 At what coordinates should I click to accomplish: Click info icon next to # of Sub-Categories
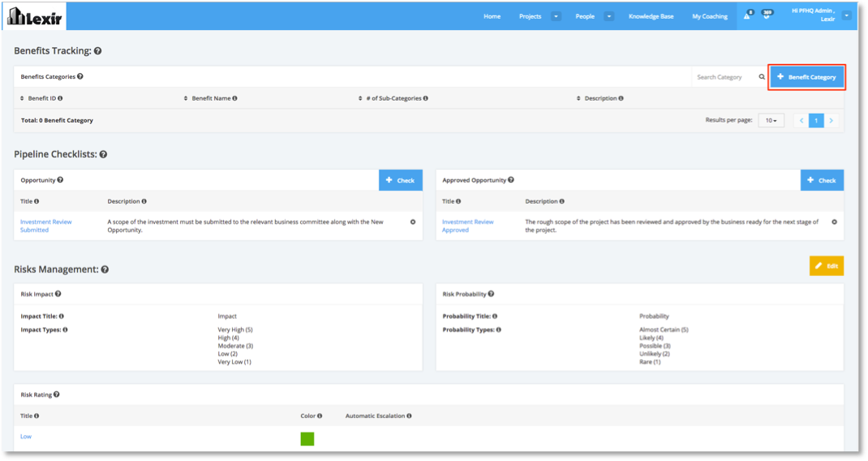tap(426, 98)
